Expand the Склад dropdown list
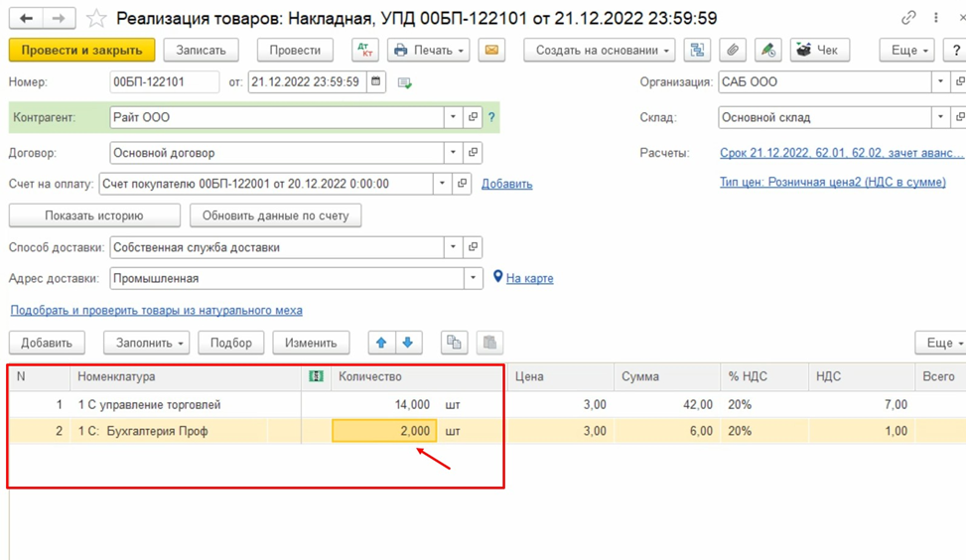The width and height of the screenshot is (966, 560). click(x=940, y=117)
